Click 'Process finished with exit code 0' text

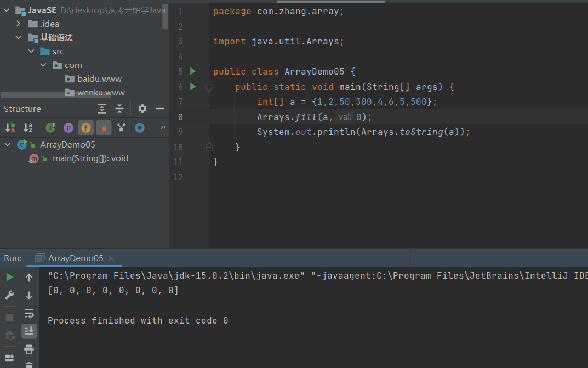[138, 320]
